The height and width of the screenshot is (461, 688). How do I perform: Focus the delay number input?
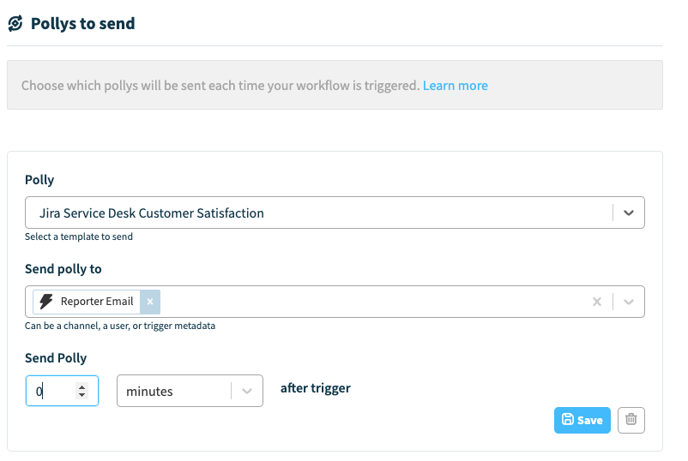tap(52, 391)
